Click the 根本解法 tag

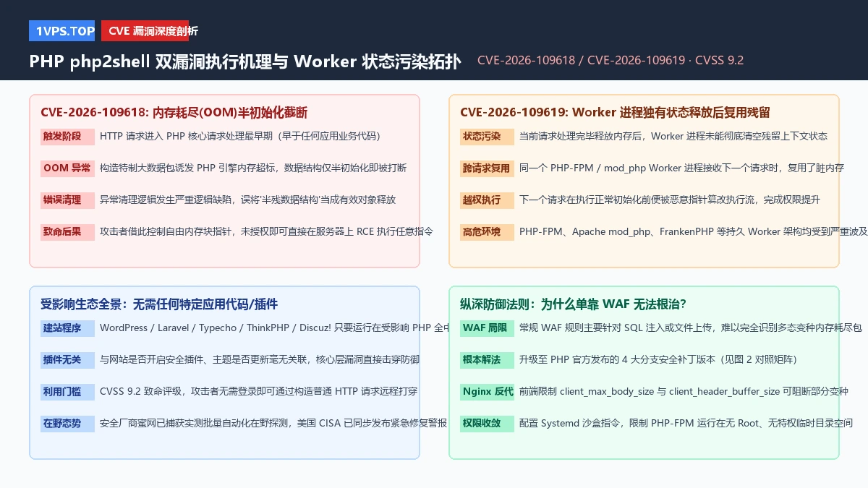point(487,359)
